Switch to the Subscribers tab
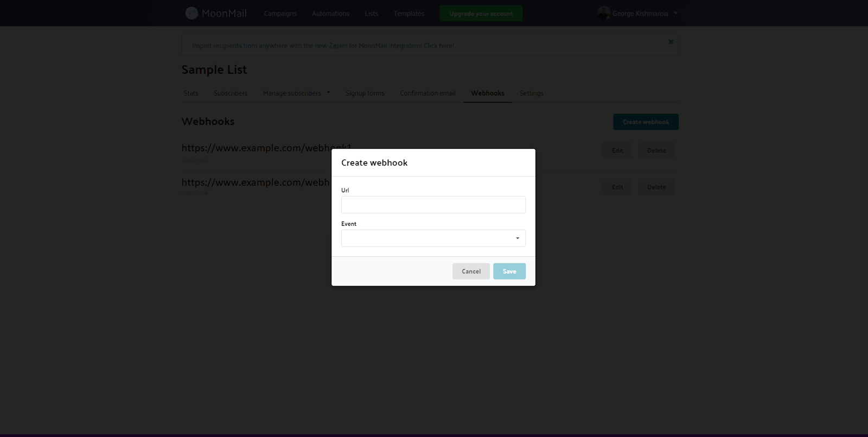 pyautogui.click(x=231, y=93)
